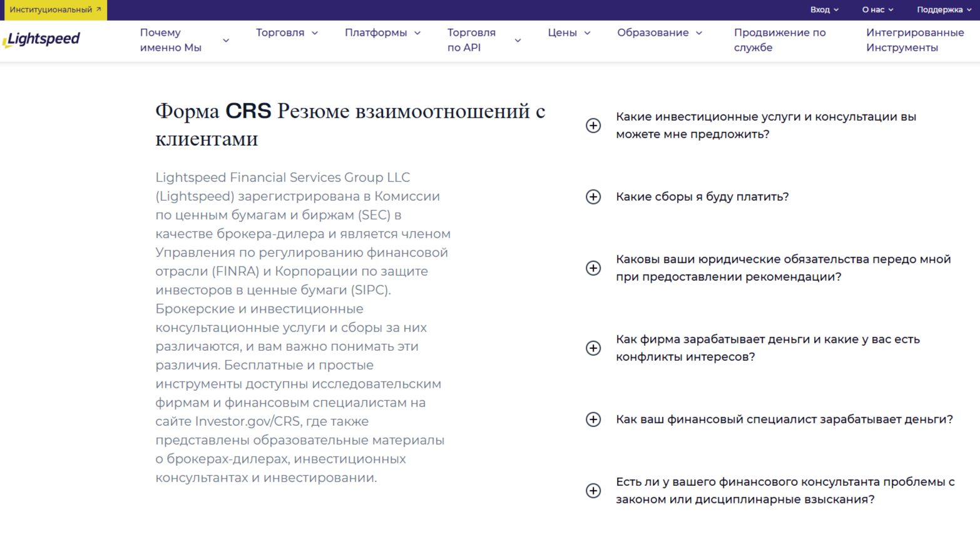Expand plus icon for conflicts of interest question
The image size is (980, 534).
click(x=593, y=348)
